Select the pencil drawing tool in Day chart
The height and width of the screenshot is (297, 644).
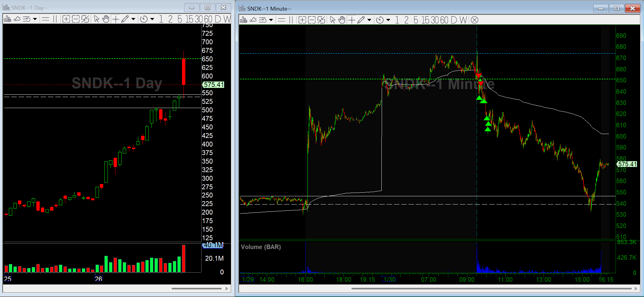(125, 19)
